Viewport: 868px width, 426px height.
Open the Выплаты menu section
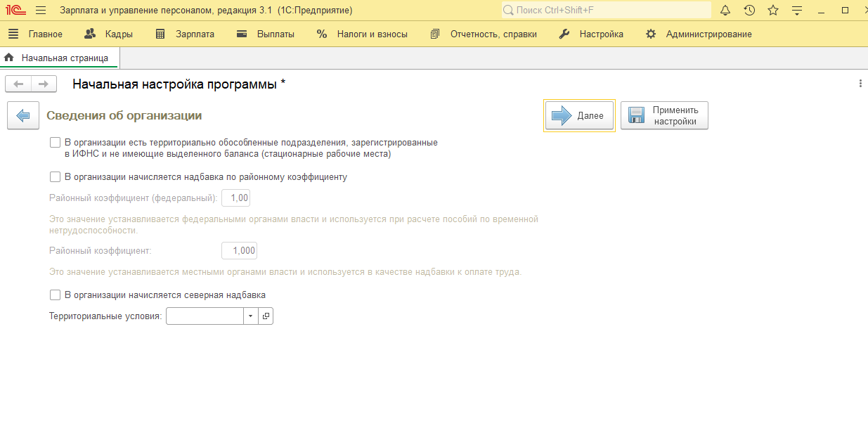[276, 34]
